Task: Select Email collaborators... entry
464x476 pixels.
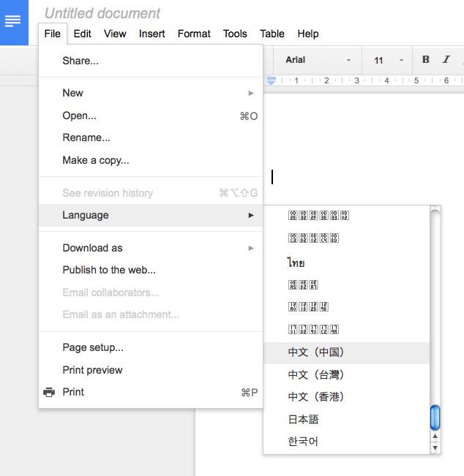Action: [x=151, y=292]
